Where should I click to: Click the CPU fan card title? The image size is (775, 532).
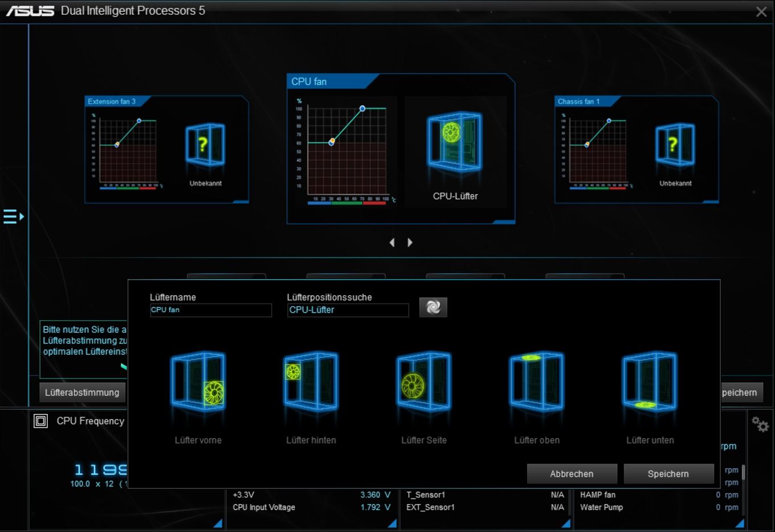[309, 81]
